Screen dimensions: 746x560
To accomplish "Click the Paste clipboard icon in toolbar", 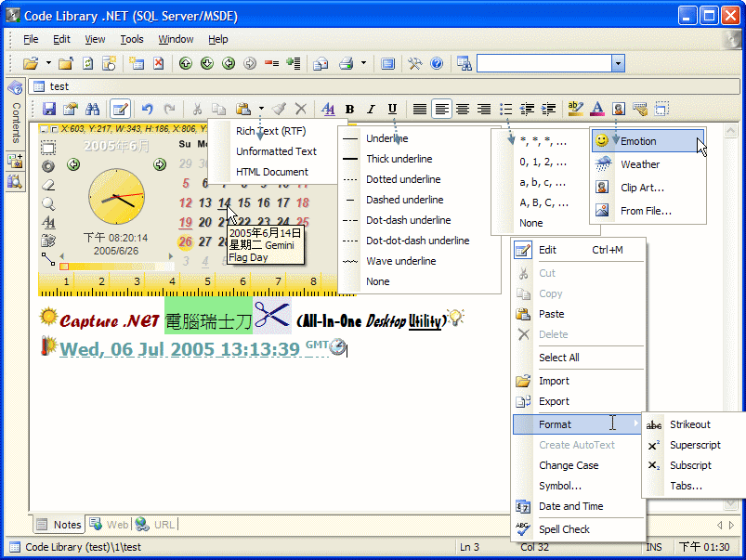I will pos(243,109).
